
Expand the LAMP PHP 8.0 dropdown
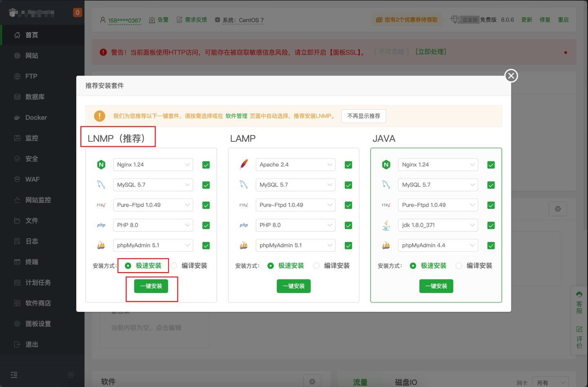pyautogui.click(x=296, y=225)
